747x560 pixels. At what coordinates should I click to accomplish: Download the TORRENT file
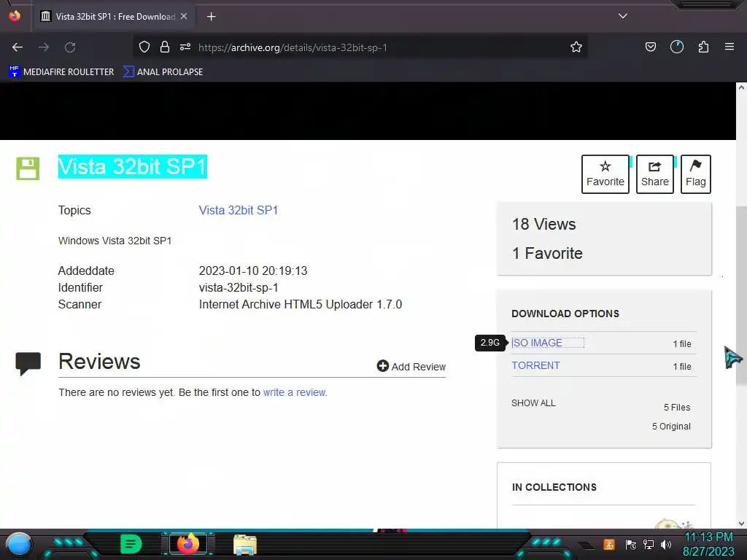[x=535, y=365]
